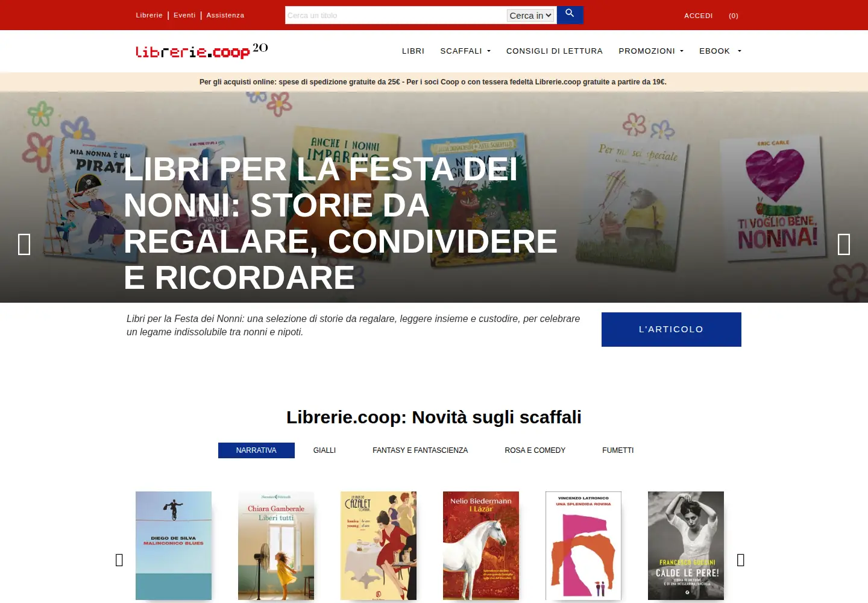This screenshot has width=868, height=603.
Task: Click the L'ARTICOLO button
Action: tap(671, 329)
